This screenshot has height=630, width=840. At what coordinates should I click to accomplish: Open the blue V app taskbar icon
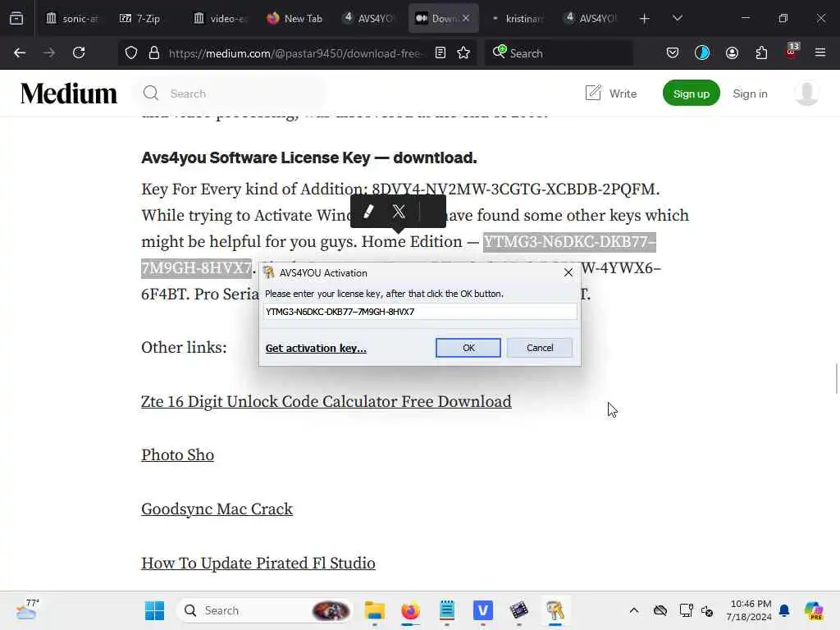coord(482,610)
